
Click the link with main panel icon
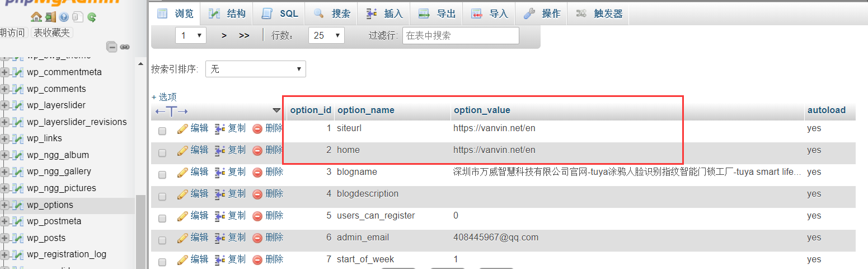[125, 47]
